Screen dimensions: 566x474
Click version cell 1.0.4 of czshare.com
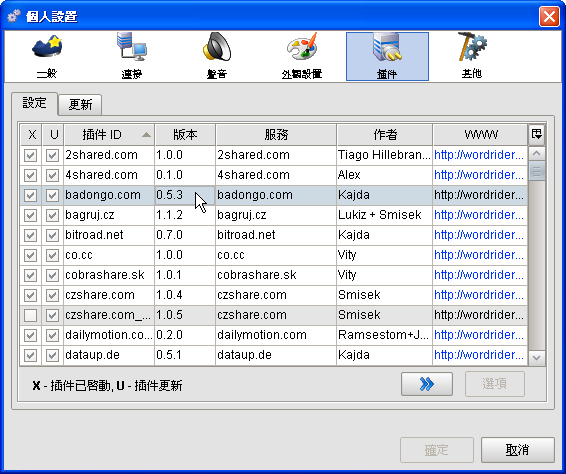coord(185,295)
